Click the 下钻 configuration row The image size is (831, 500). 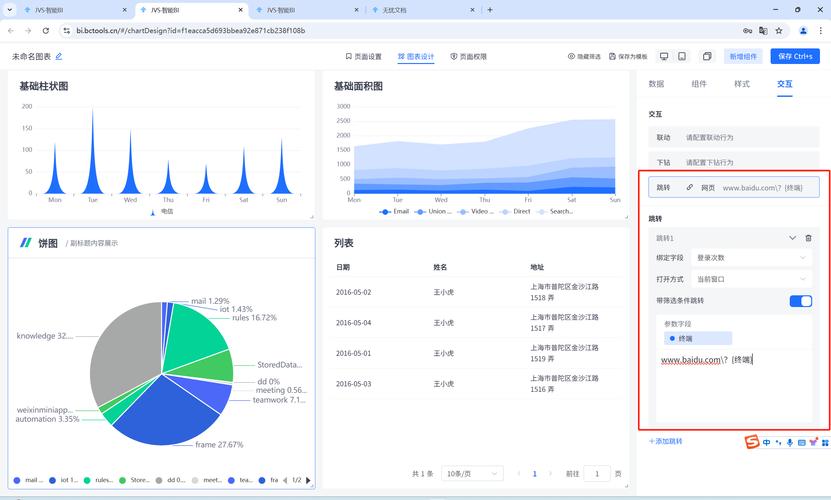(734, 161)
